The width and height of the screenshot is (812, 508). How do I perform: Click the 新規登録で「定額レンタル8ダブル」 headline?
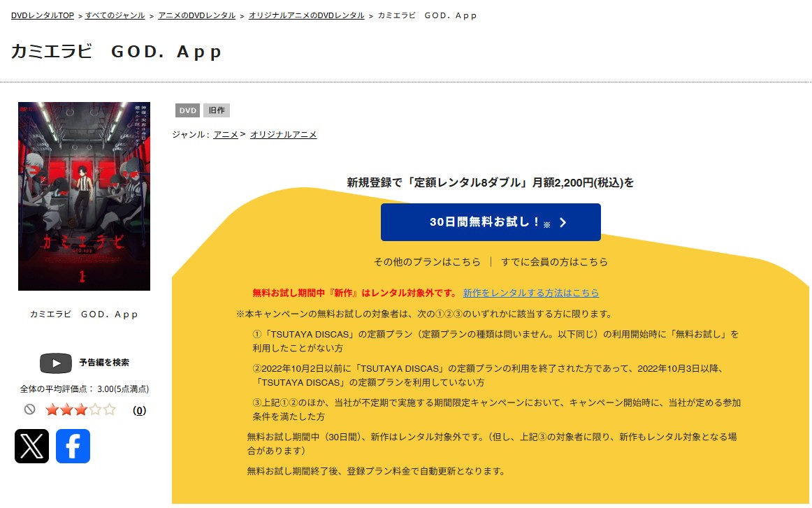point(491,182)
